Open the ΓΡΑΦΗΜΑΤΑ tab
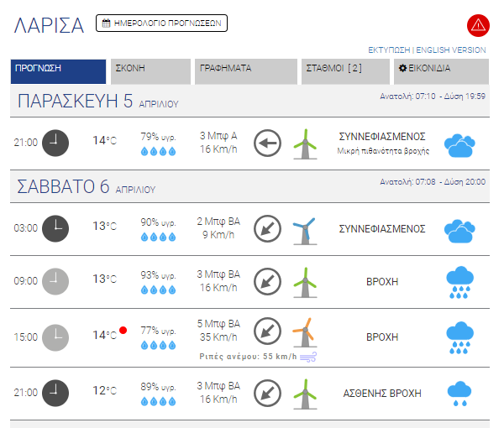The width and height of the screenshot is (504, 428). (246, 71)
